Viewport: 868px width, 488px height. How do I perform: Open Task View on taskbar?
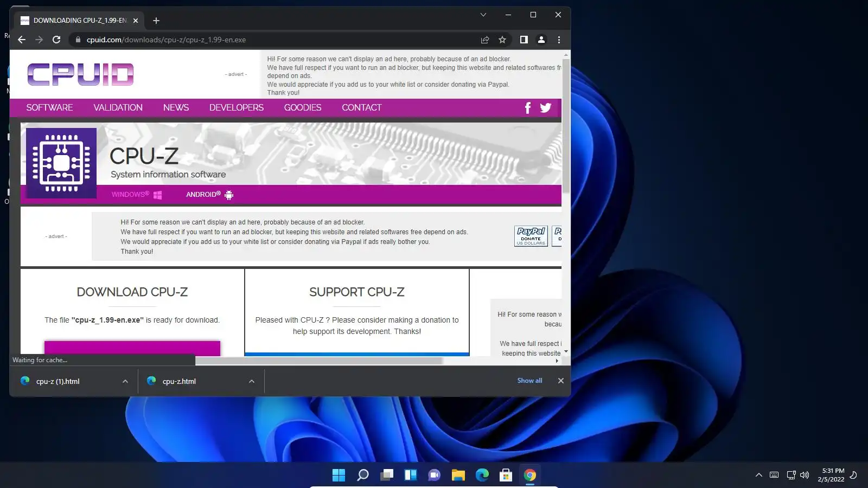(386, 476)
